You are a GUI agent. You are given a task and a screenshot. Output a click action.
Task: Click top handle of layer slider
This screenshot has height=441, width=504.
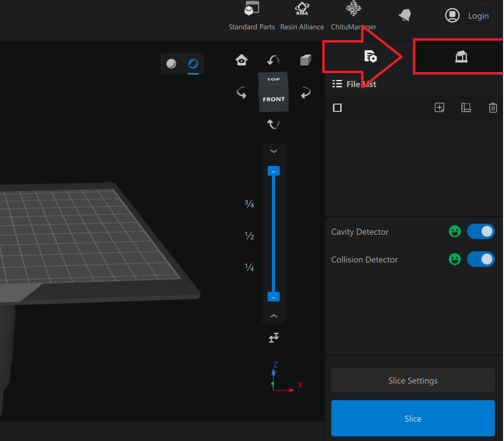(274, 171)
